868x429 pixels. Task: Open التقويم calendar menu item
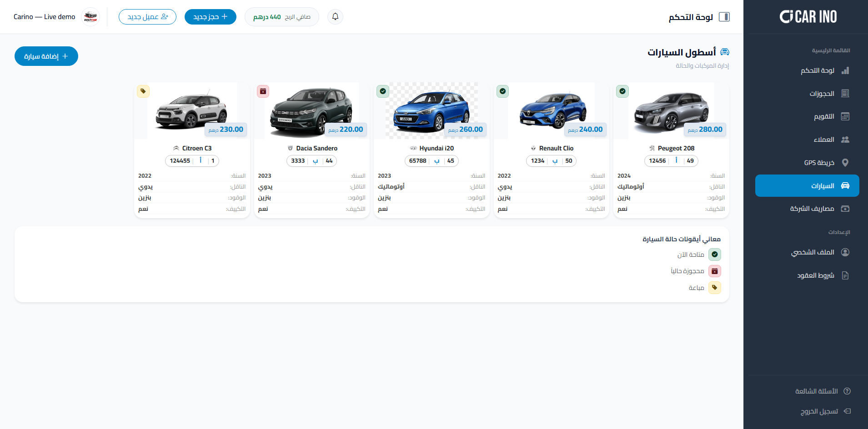pos(807,117)
